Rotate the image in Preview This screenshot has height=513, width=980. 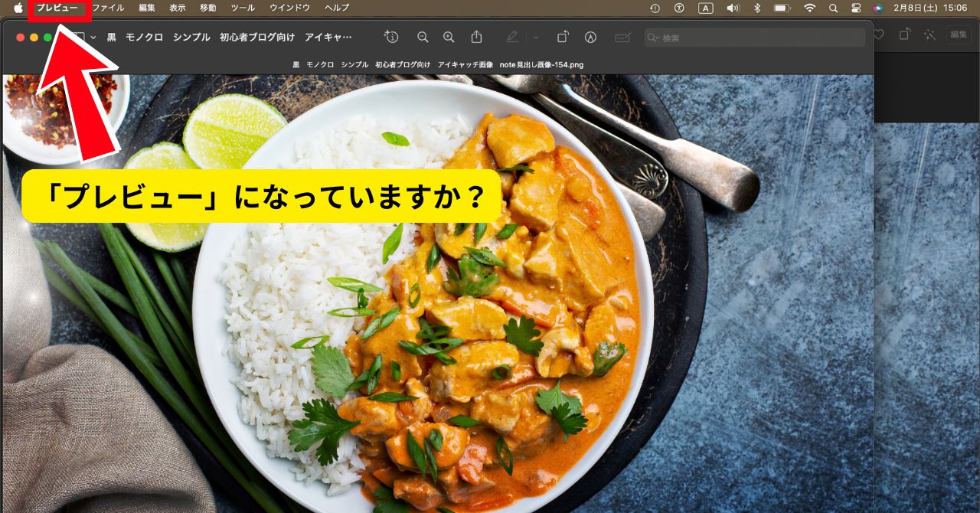coord(563,37)
